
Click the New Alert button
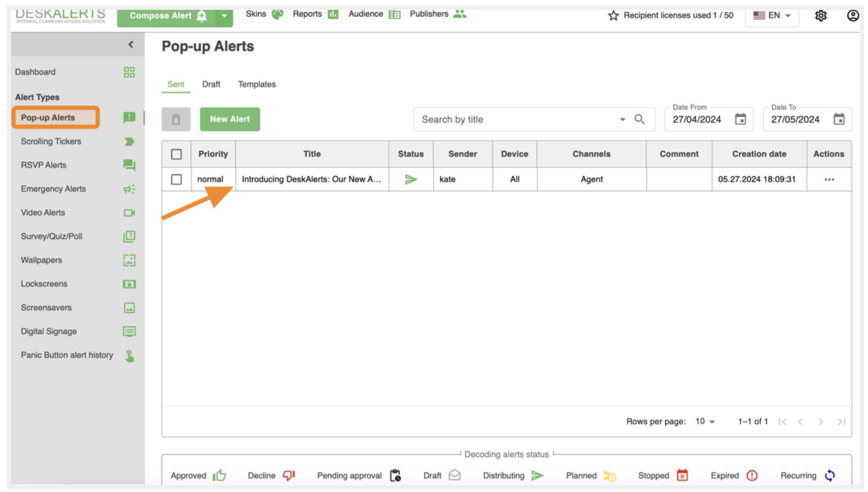coord(230,119)
